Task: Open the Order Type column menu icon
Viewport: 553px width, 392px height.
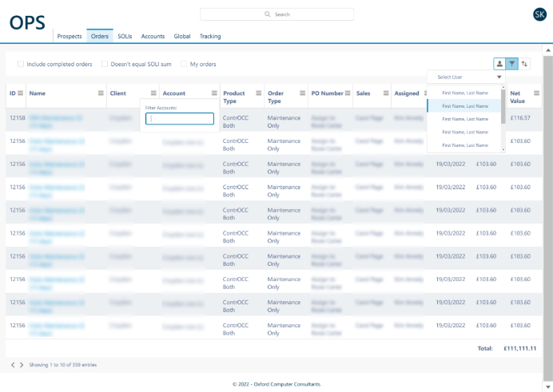Action: pos(303,93)
